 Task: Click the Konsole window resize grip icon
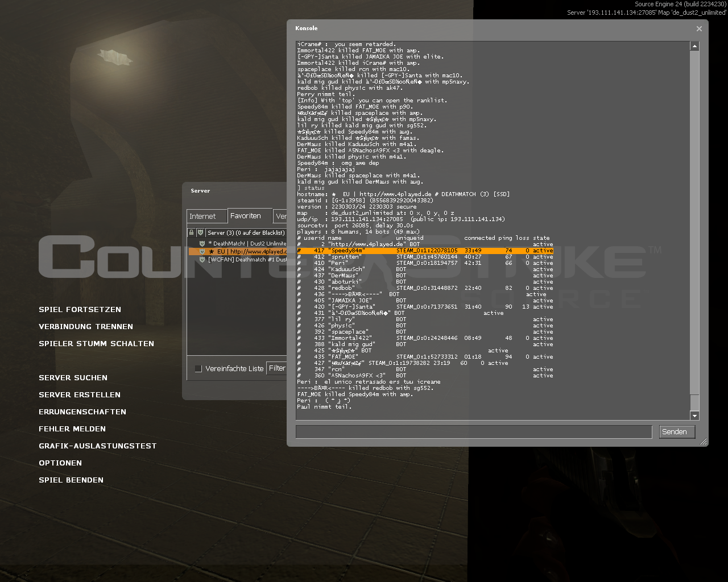[x=703, y=442]
